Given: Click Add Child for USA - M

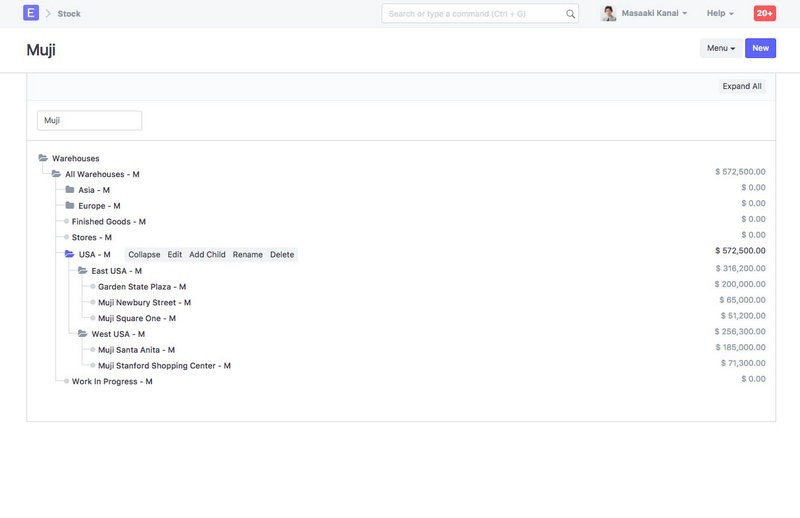Looking at the screenshot, I should coord(207,255).
